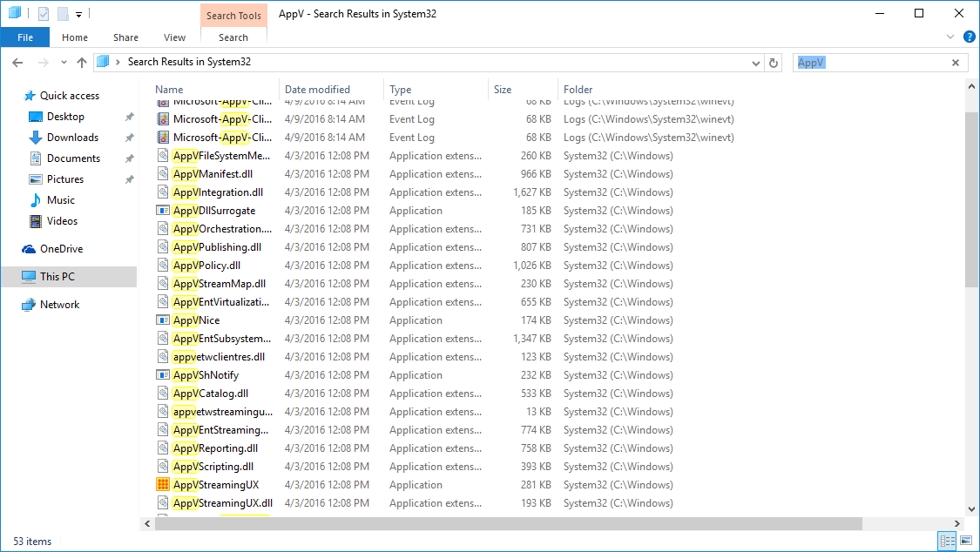Click the Forward navigation arrow
This screenshot has width=980, height=552.
click(44, 63)
